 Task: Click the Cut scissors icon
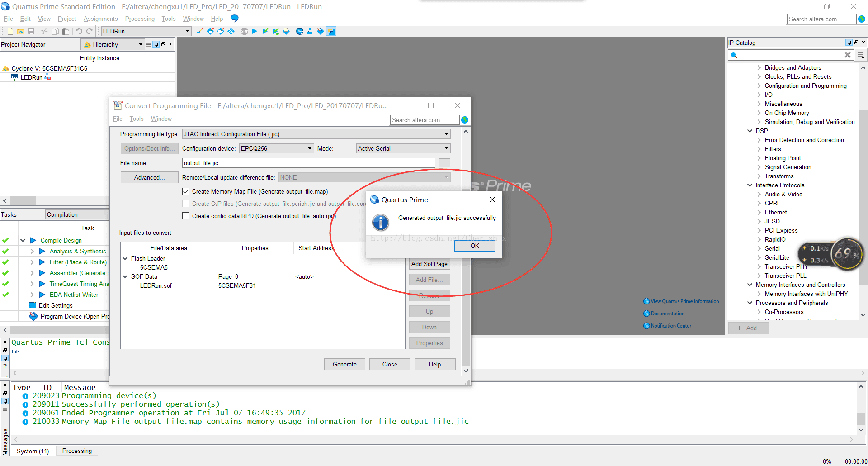pyautogui.click(x=44, y=31)
